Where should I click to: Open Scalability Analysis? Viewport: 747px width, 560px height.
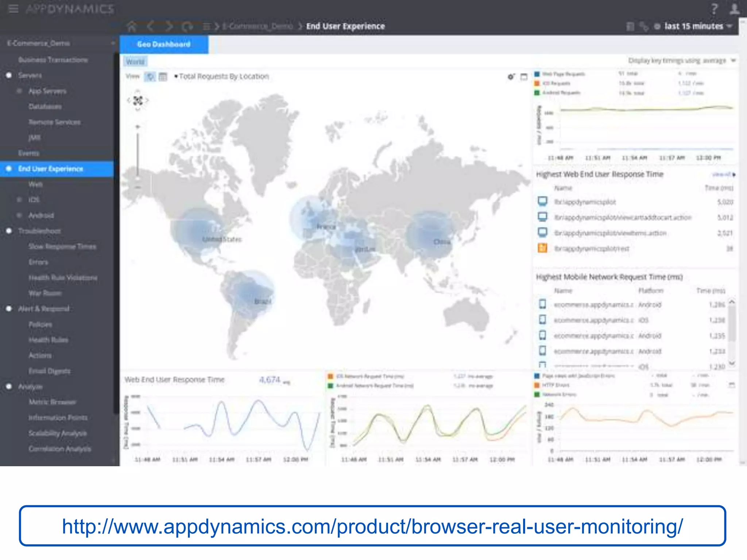pyautogui.click(x=58, y=433)
